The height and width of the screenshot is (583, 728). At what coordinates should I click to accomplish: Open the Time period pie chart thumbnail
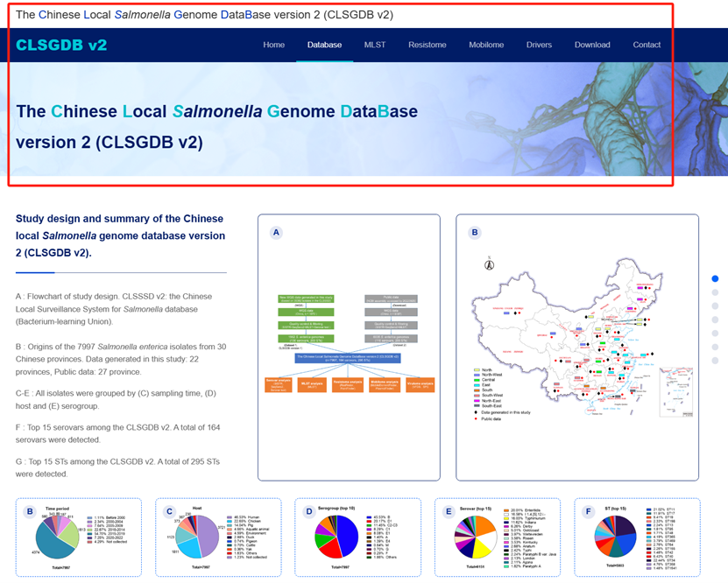point(76,537)
